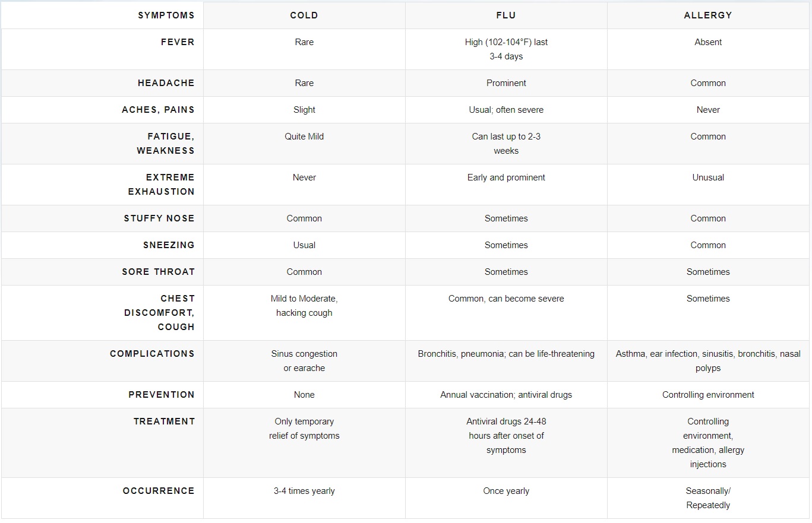The image size is (812, 523).
Task: Click the SYMPTOMS header cell
Action: 166,15
